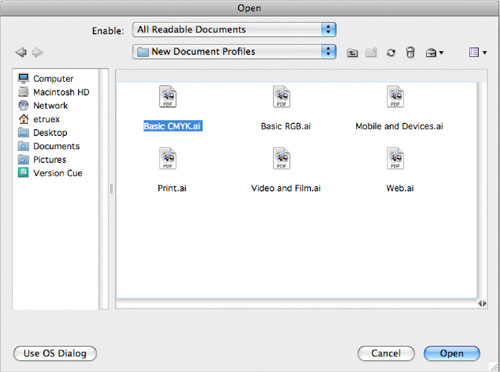Click the Web.ai file name
The image size is (500, 372).
coord(400,188)
